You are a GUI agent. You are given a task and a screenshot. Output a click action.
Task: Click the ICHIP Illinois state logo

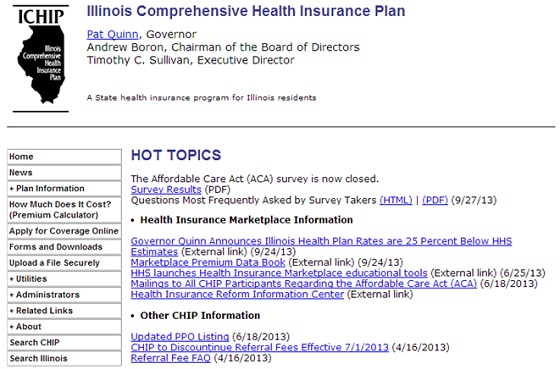tap(41, 59)
